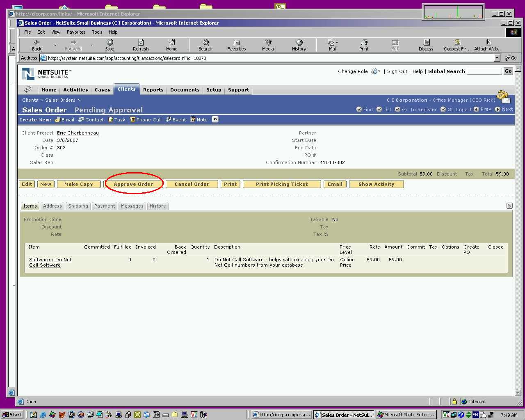Click the Print toolbar icon

click(364, 45)
